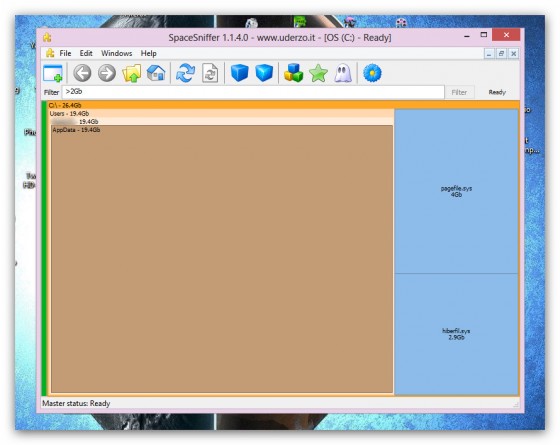Click the Home house icon
The width and height of the screenshot is (560, 445).
point(156,73)
